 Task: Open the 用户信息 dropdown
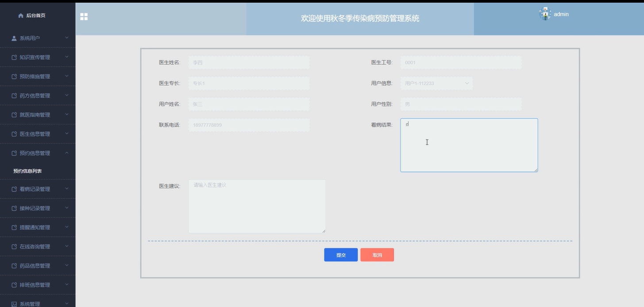tap(436, 83)
